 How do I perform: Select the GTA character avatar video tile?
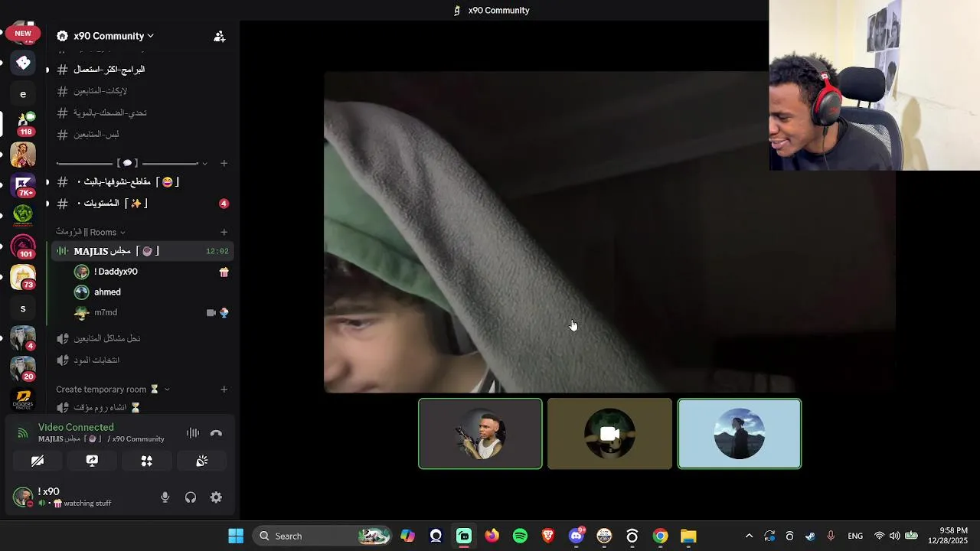click(x=480, y=433)
